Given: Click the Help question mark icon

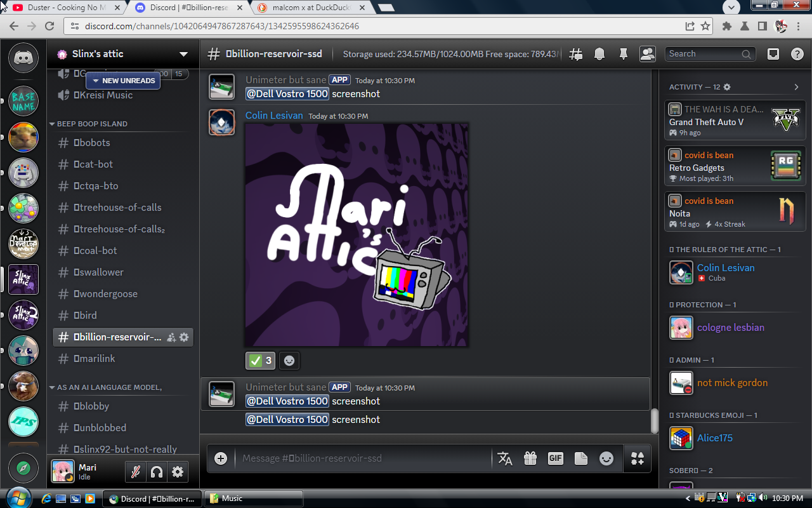Looking at the screenshot, I should click(797, 54).
